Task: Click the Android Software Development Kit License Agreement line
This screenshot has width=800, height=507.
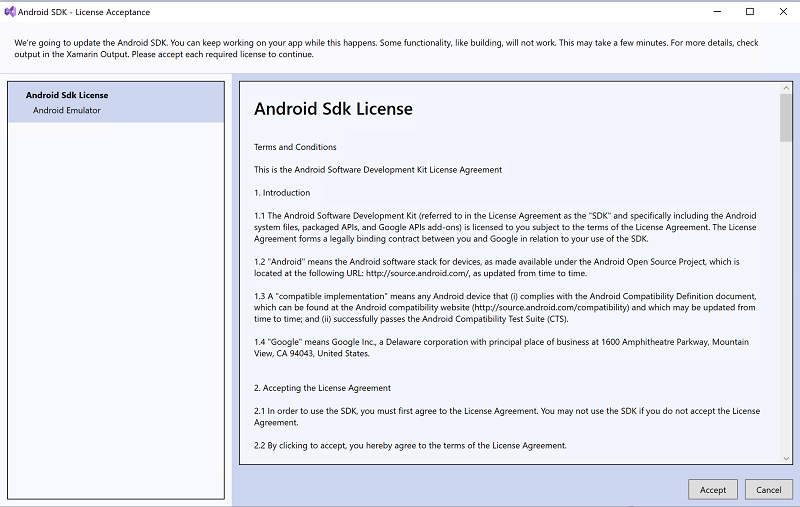Action: coord(378,170)
